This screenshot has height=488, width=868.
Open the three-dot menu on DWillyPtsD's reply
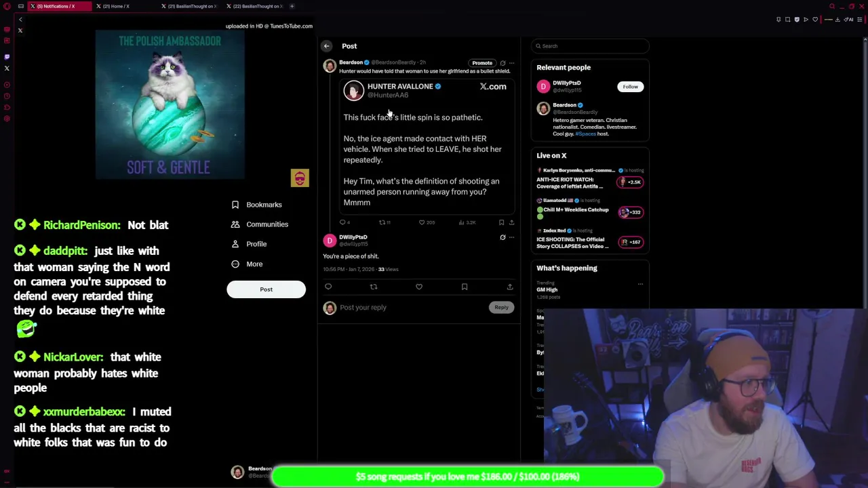coord(512,238)
